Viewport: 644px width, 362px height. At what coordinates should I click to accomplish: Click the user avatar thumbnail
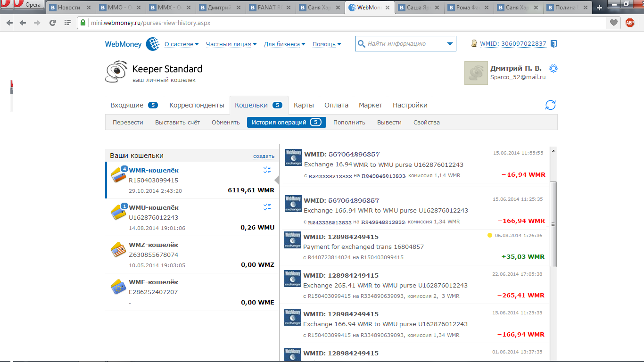[476, 73]
